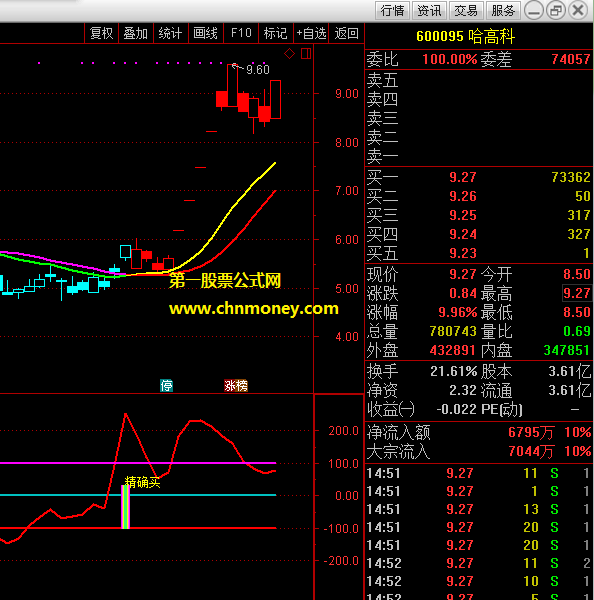The height and width of the screenshot is (600, 594).
Task: Click the 买一 volume 73362
Action: pyautogui.click(x=571, y=177)
